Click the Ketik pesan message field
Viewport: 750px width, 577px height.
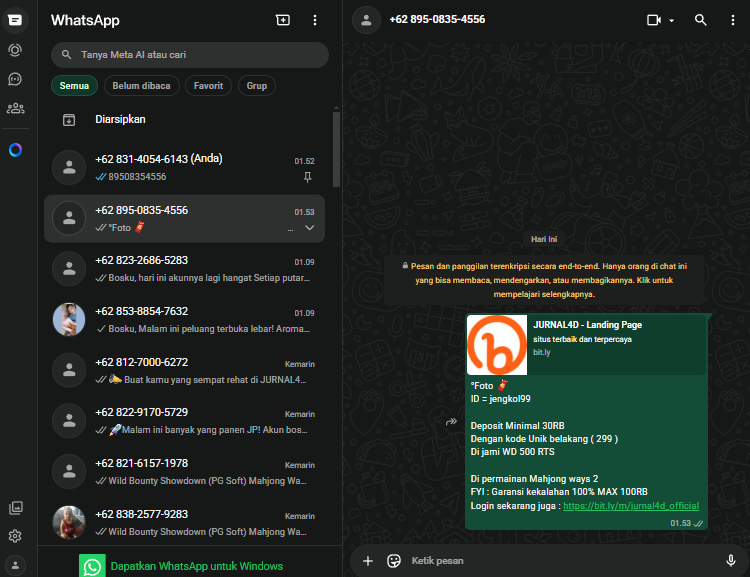pos(562,561)
